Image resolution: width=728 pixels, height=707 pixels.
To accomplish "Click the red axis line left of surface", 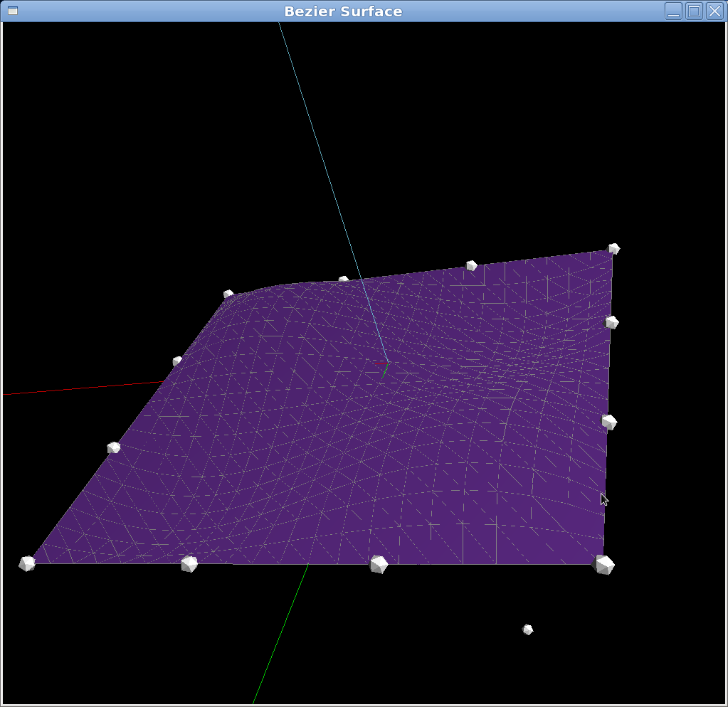I will point(83,388).
